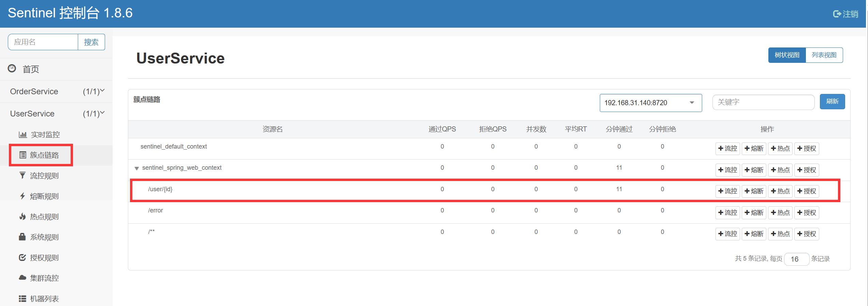Click the list icon for 机器列表
This screenshot has width=868, height=306.
click(23, 298)
